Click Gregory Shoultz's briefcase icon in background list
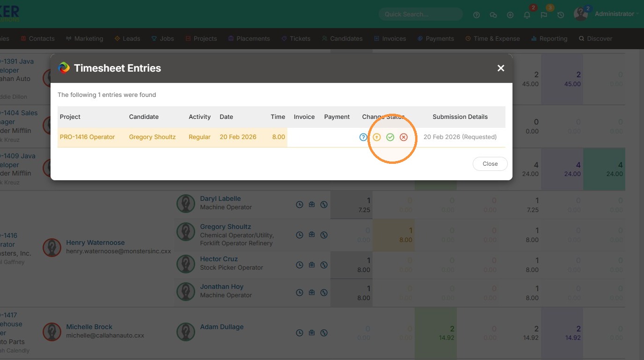The height and width of the screenshot is (360, 644). click(312, 235)
